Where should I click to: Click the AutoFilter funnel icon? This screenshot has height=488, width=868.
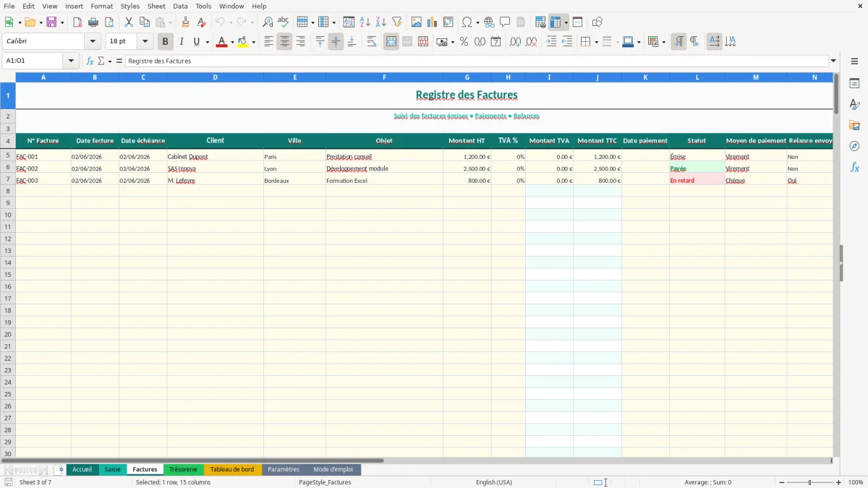396,22
